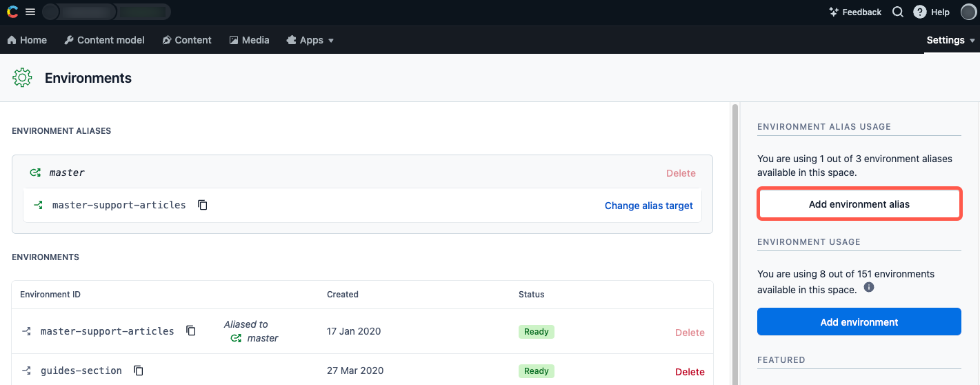
Task: Click the Status column header
Action: click(532, 295)
